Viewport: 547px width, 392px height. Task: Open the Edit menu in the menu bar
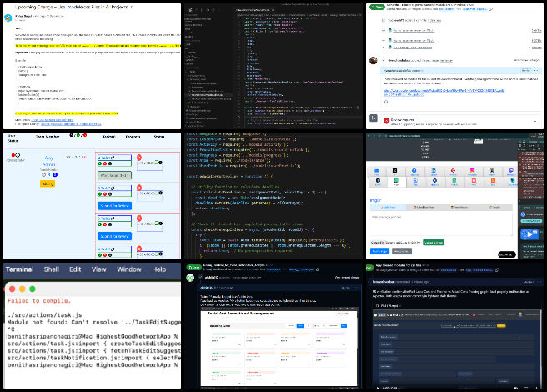[x=75, y=269]
